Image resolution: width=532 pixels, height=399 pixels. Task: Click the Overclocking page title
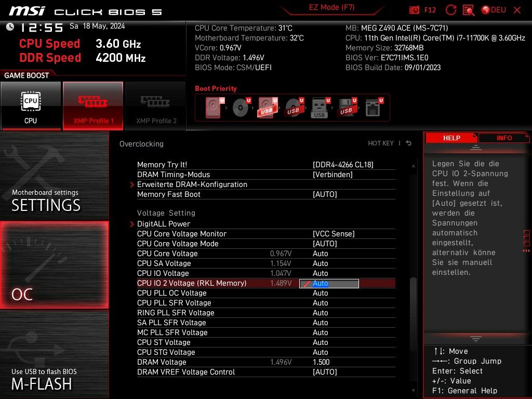pos(141,144)
